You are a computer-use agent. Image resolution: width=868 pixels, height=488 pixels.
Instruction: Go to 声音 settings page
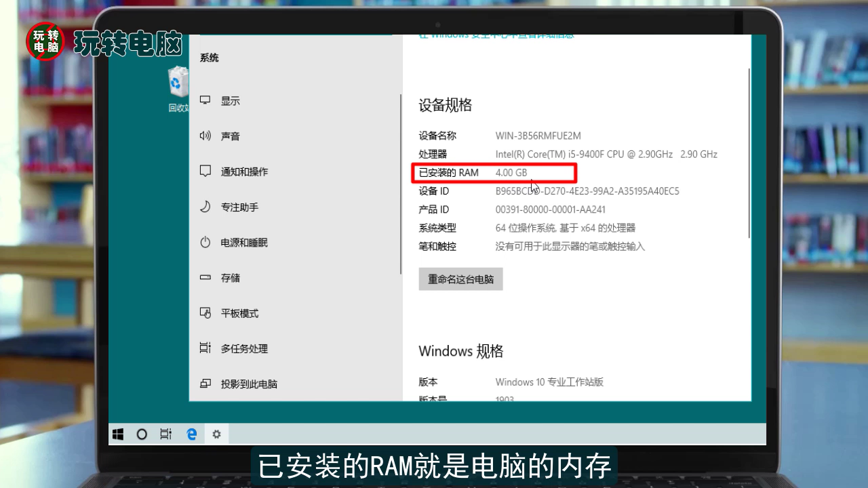coord(230,136)
